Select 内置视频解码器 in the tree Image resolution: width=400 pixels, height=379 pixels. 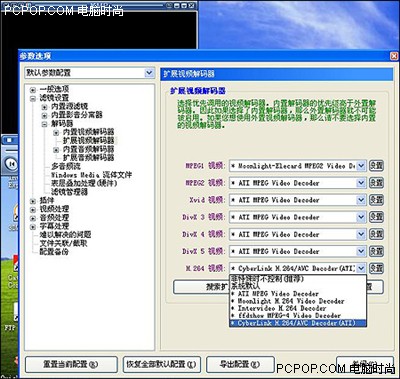(88, 132)
